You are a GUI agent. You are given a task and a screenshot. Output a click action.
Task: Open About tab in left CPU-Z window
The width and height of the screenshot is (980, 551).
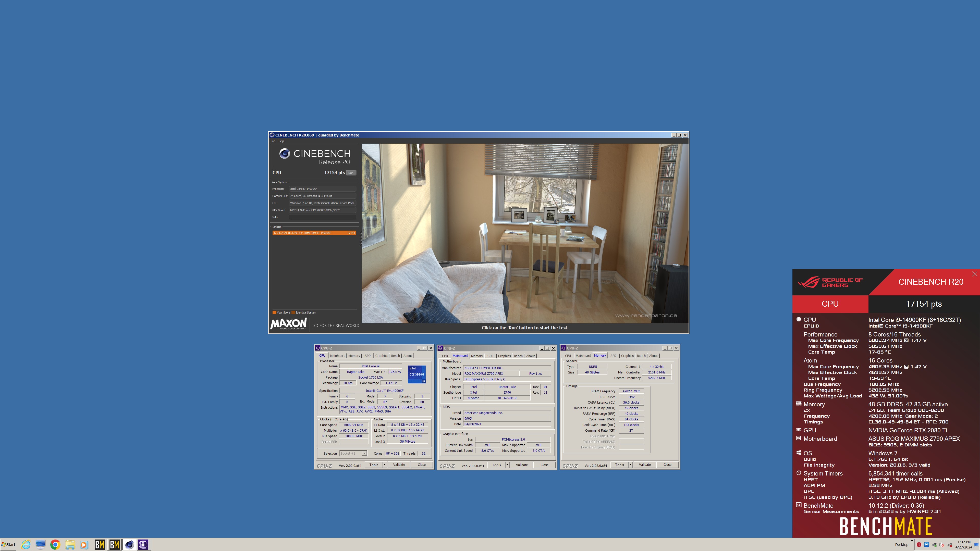[x=408, y=356]
